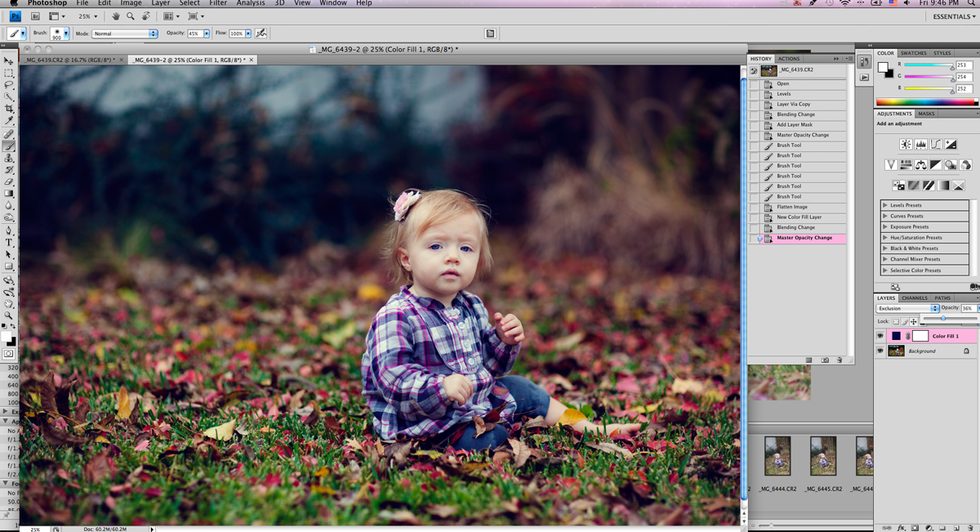Viewport: 980px width, 532px height.
Task: Open brush Opacity slider arrow
Action: (205, 34)
